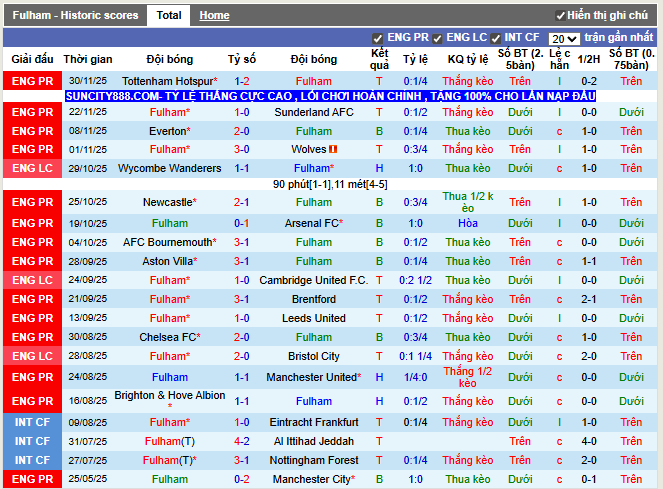Click the ENG PR label for 30/11/25
This screenshot has height=489, width=663.
pos(33,81)
